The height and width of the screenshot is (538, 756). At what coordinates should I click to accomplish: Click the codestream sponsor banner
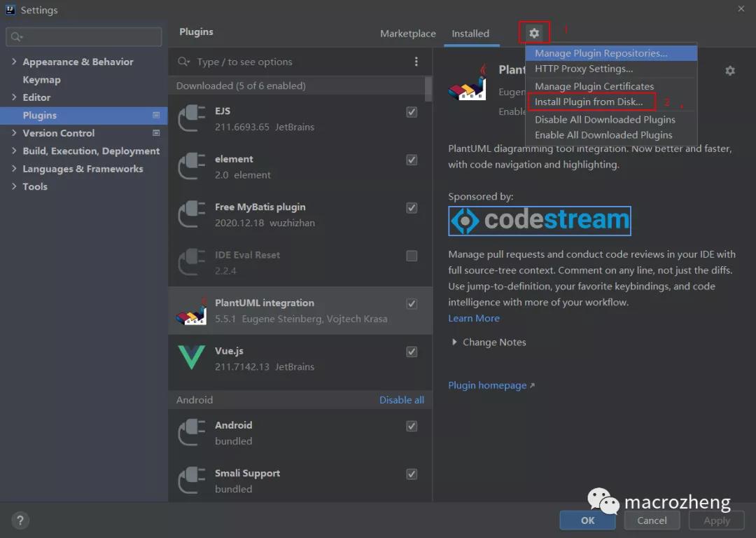point(540,221)
